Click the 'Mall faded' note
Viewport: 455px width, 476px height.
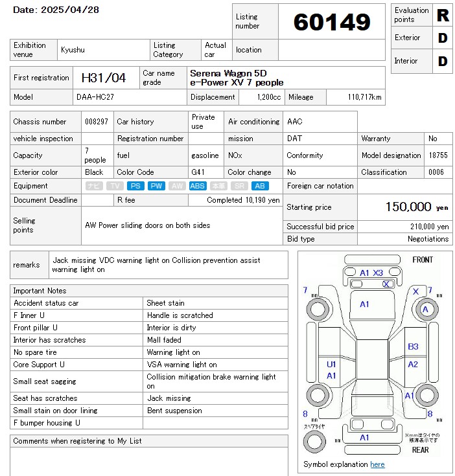click(x=164, y=340)
